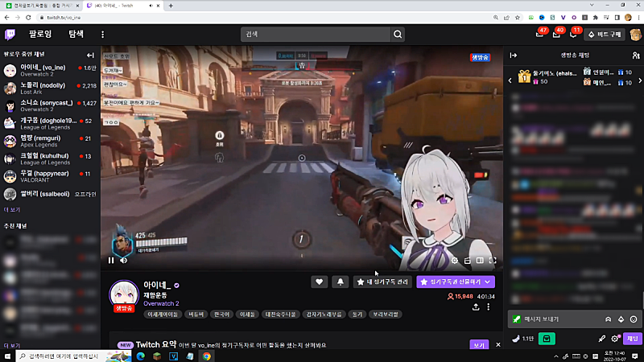The height and width of the screenshot is (362, 644).
Task: Share the stream with the upload icon
Action: tap(476, 307)
